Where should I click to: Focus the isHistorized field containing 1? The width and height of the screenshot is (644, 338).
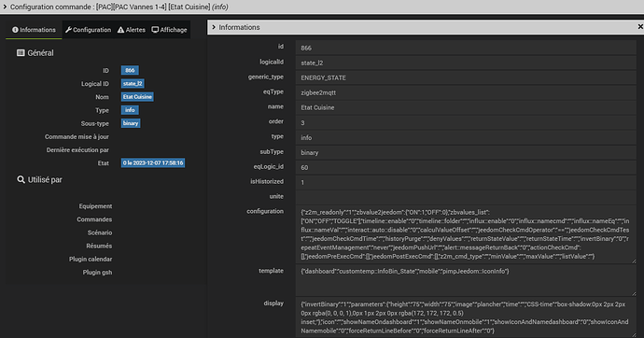[x=466, y=182]
